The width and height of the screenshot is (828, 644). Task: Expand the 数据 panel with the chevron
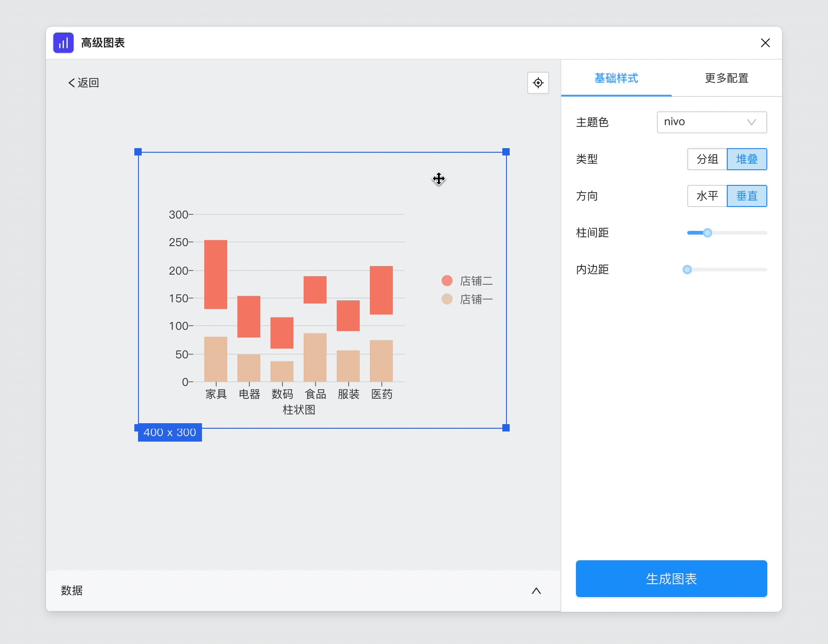(536, 591)
